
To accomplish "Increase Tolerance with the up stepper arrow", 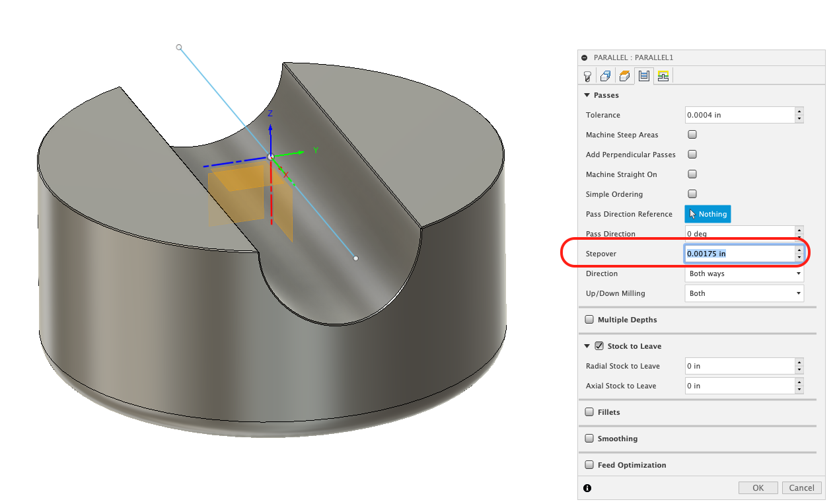I will (x=799, y=111).
